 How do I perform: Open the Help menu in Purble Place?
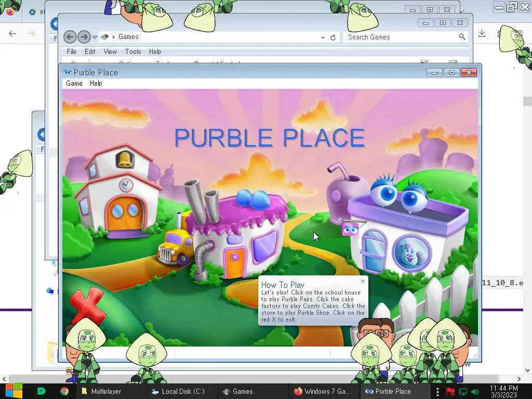click(x=96, y=84)
